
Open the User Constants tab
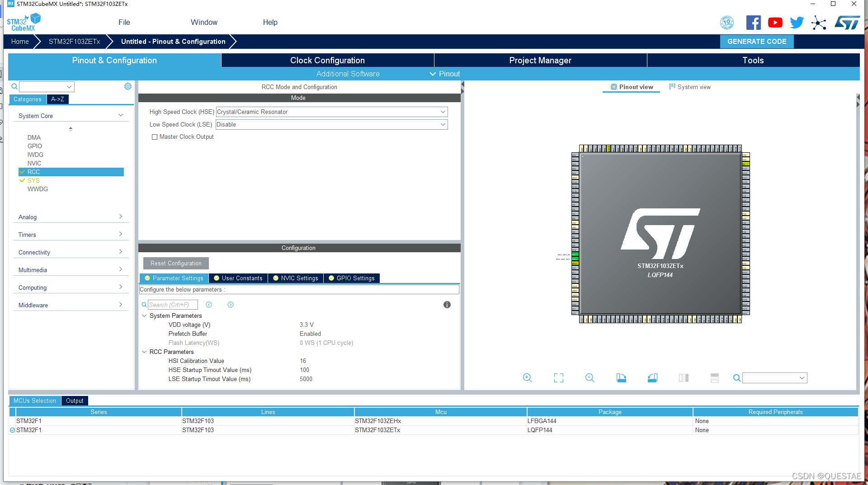click(238, 278)
